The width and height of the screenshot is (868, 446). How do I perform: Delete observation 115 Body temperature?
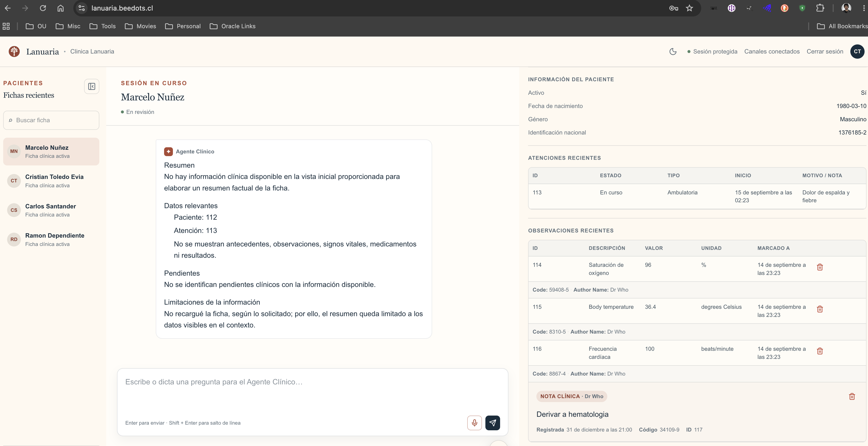tap(820, 309)
